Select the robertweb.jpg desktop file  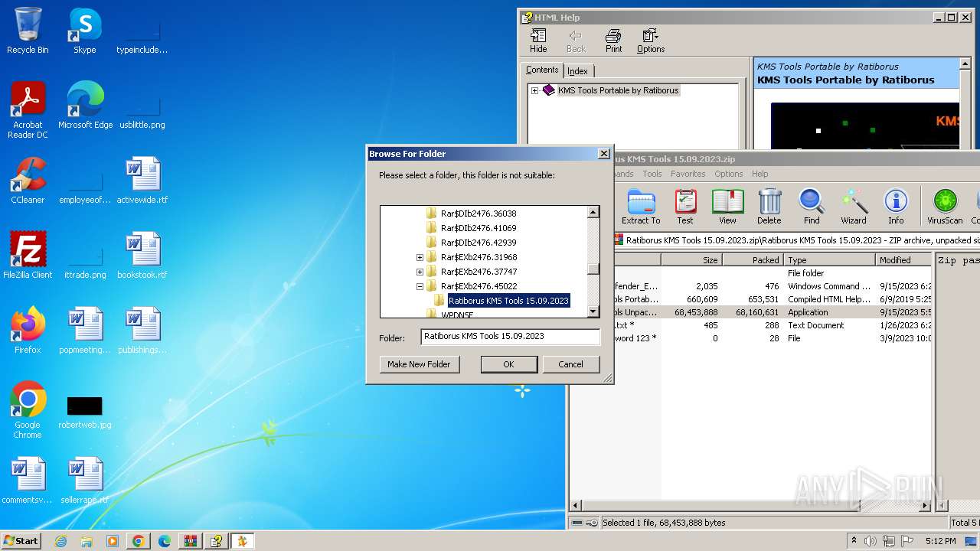pos(85,412)
